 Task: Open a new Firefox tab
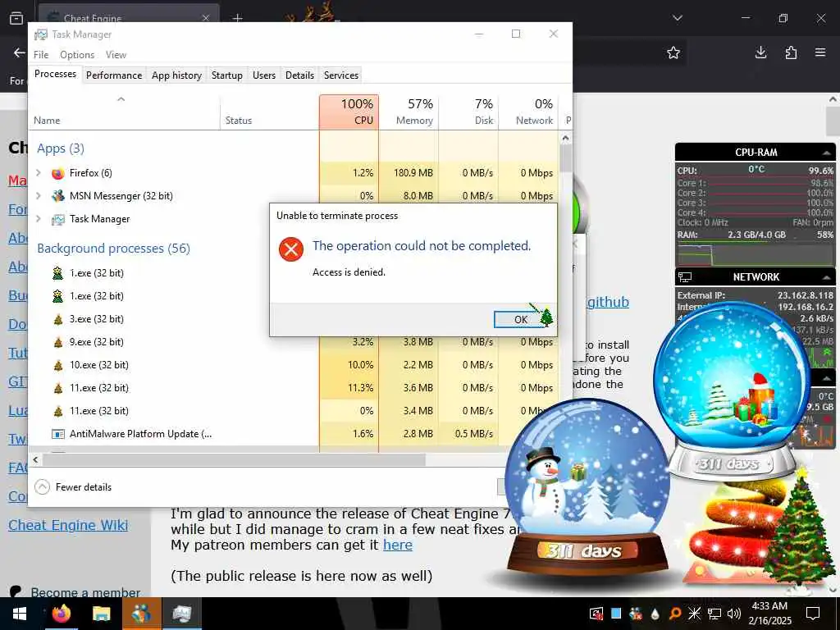[237, 18]
